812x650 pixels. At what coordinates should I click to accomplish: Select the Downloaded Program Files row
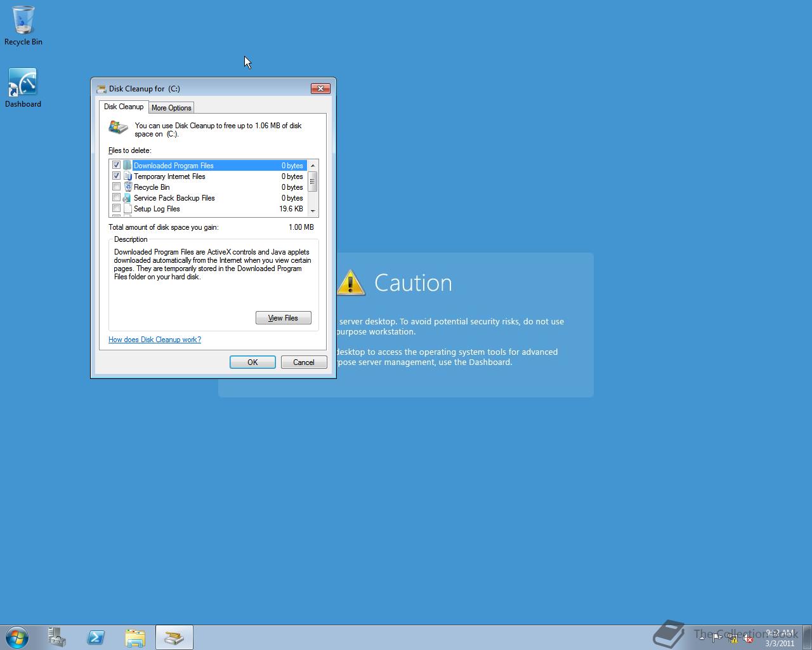pos(208,166)
